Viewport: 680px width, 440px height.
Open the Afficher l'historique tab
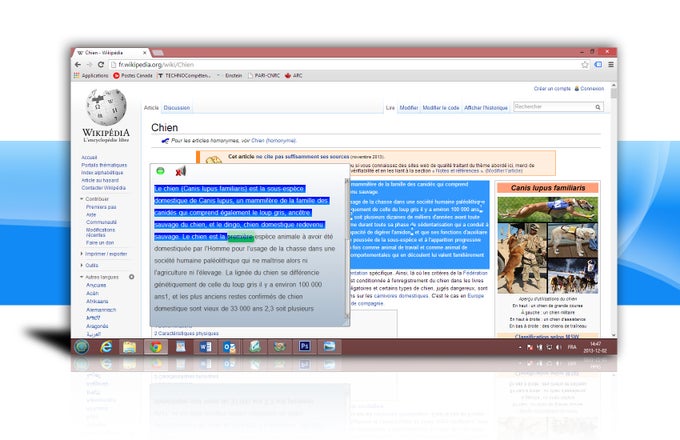pyautogui.click(x=486, y=108)
